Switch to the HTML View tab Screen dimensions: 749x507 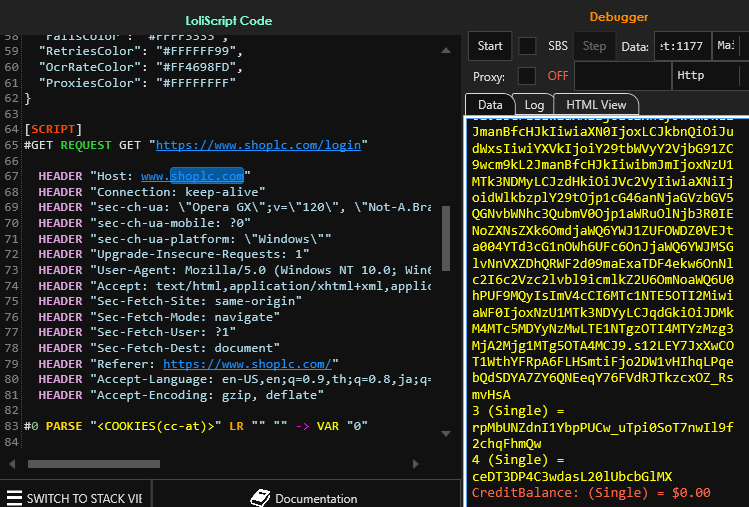pos(596,105)
